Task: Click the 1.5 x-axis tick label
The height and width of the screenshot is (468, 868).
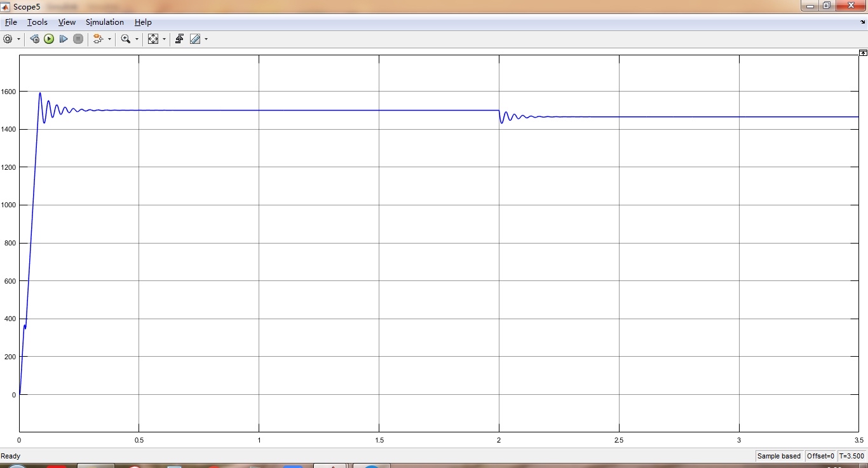Action: pyautogui.click(x=379, y=440)
